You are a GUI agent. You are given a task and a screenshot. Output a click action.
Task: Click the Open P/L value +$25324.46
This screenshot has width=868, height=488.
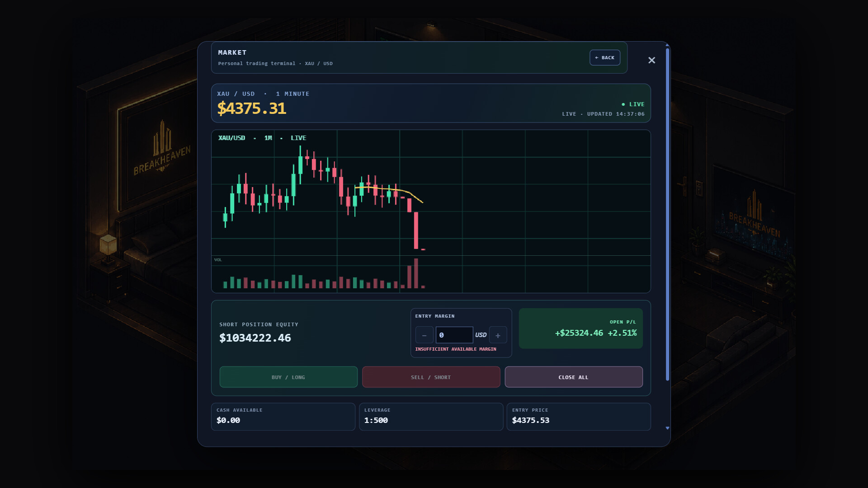point(579,333)
